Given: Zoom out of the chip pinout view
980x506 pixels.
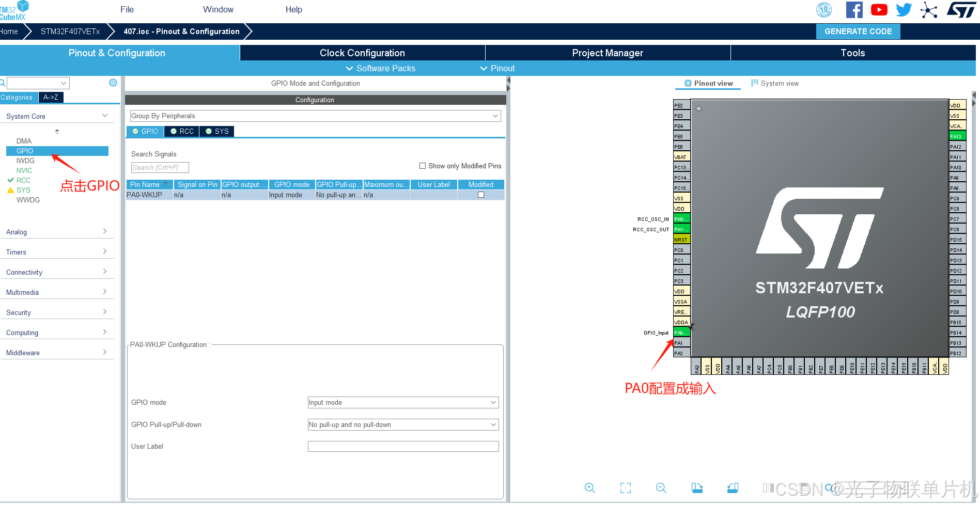Looking at the screenshot, I should [661, 487].
